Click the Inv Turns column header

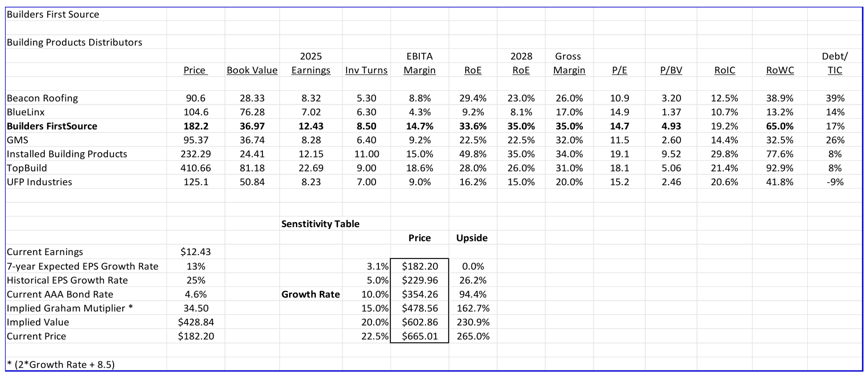(x=366, y=70)
